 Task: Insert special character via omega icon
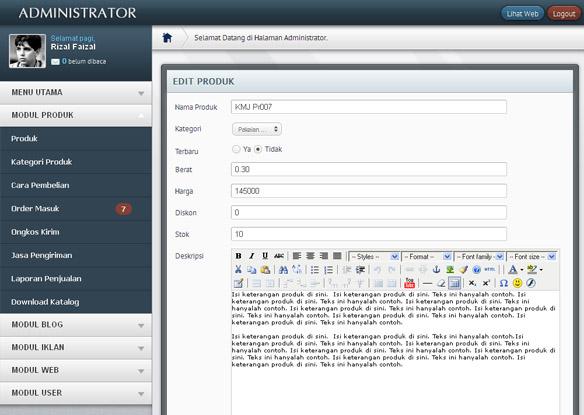tap(504, 283)
